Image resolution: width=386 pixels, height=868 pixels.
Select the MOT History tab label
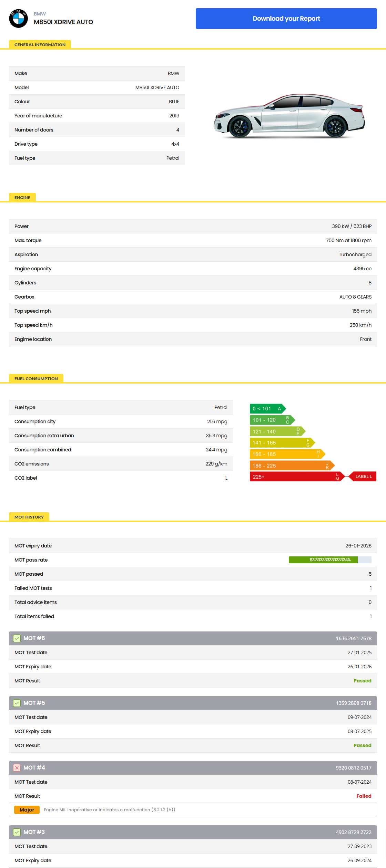pos(29,517)
